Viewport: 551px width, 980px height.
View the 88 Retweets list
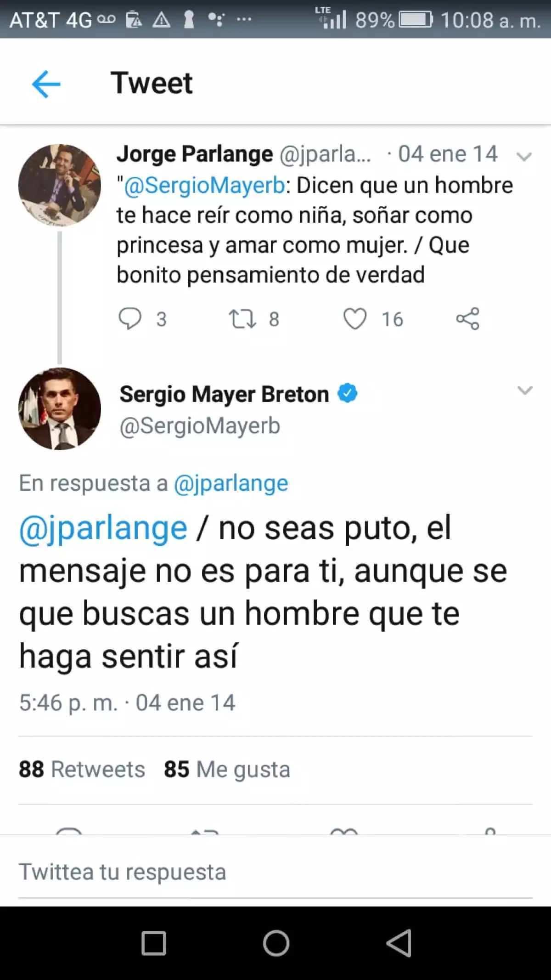click(82, 770)
